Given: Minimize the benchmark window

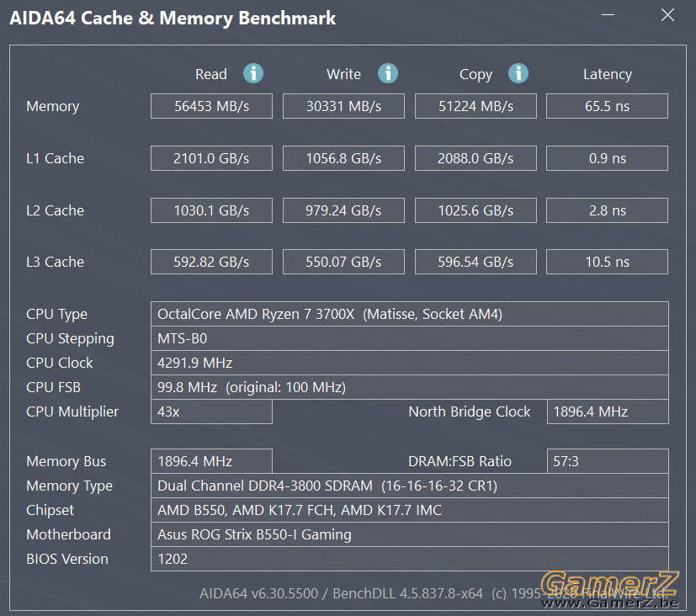Looking at the screenshot, I should pos(608,15).
